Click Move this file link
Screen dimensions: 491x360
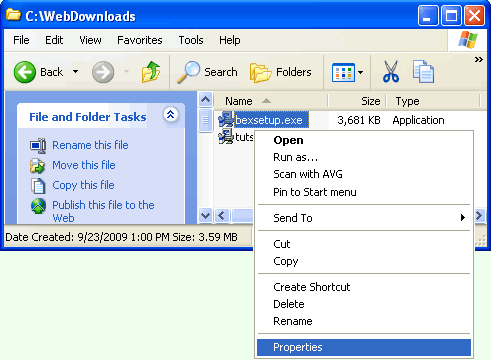(84, 165)
